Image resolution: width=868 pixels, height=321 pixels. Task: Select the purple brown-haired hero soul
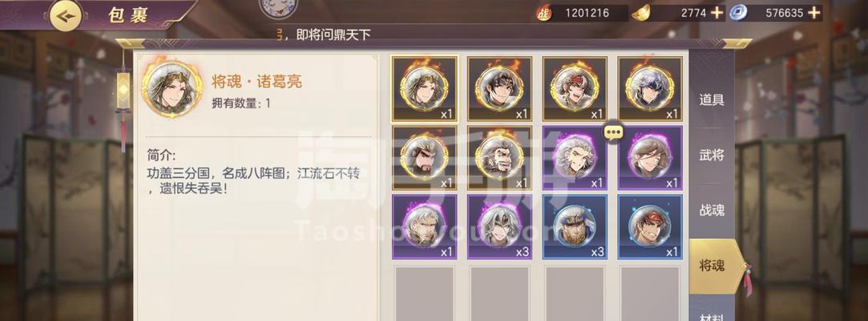point(650,158)
